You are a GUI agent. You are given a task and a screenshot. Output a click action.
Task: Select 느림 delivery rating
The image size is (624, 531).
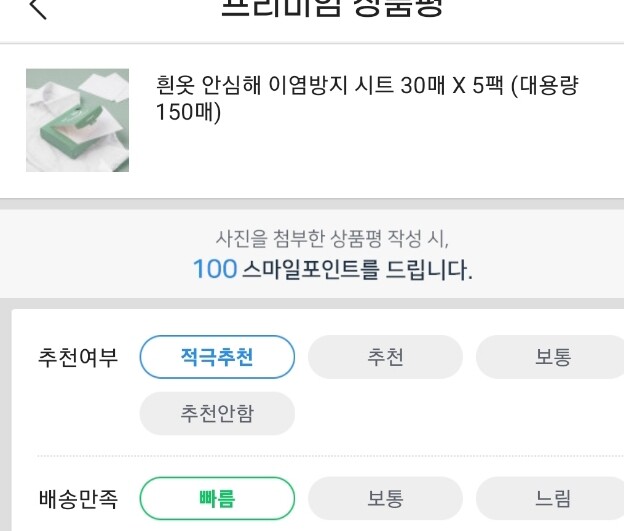553,498
